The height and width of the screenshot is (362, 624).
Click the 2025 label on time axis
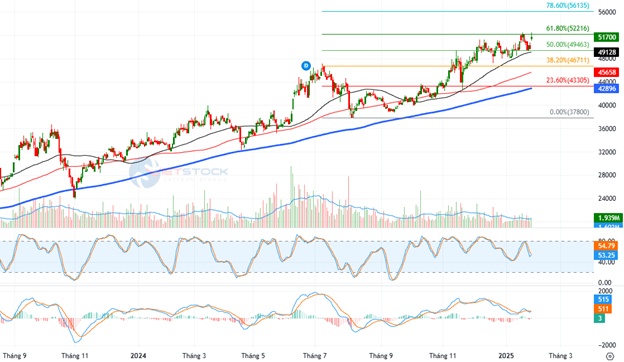(507, 355)
